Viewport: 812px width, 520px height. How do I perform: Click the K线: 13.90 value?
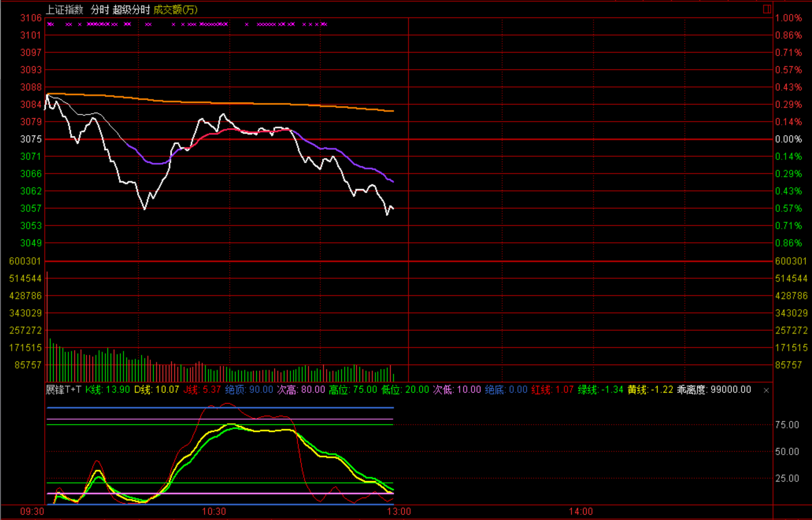(108, 389)
